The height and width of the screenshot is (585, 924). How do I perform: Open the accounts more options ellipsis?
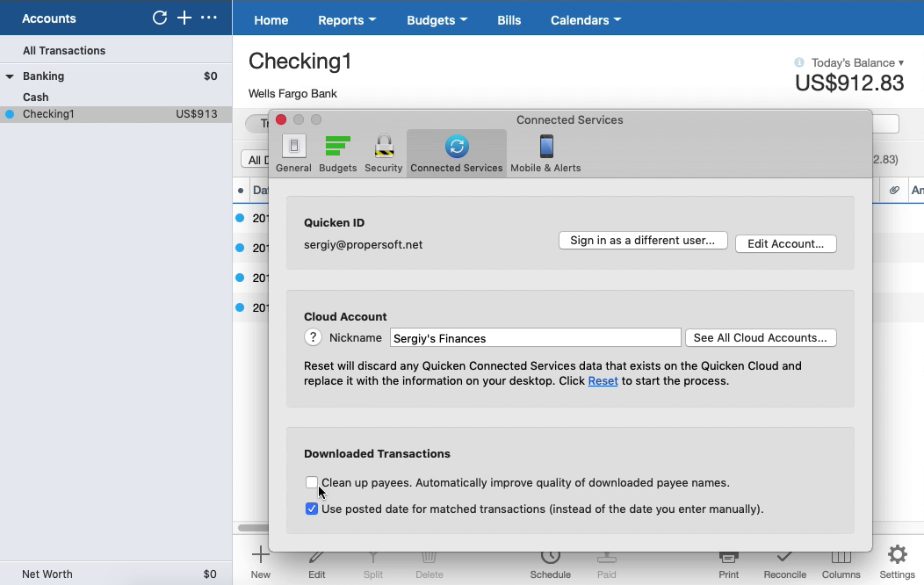[x=209, y=18]
